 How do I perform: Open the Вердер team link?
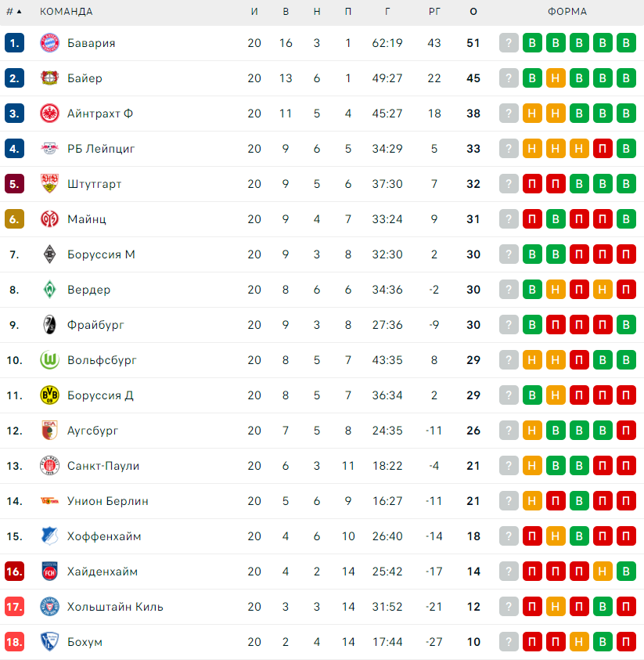88,290
